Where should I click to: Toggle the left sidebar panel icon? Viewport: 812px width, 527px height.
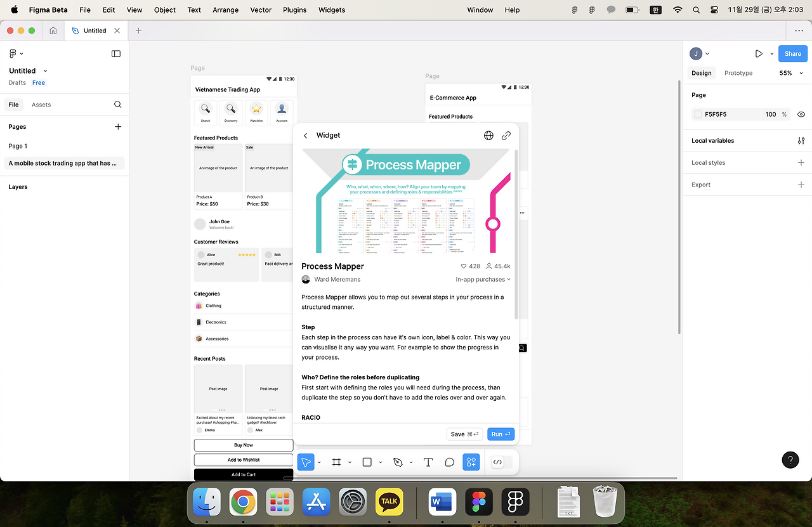tap(116, 54)
